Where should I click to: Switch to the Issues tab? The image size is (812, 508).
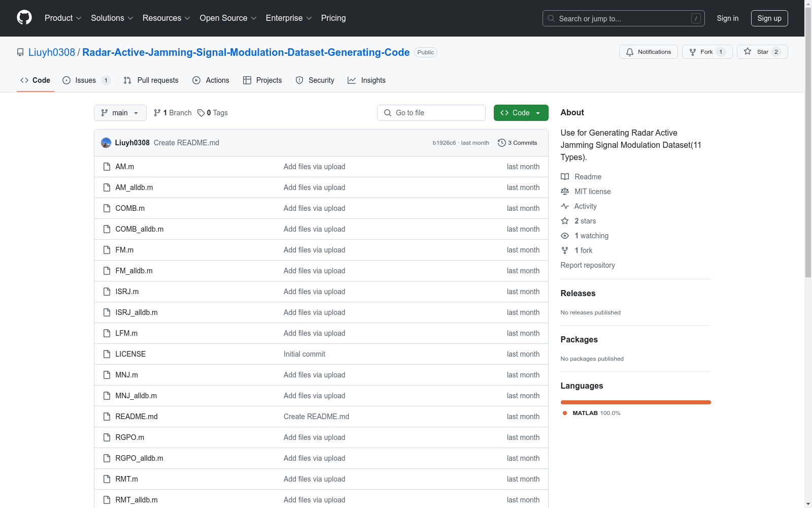[86, 80]
